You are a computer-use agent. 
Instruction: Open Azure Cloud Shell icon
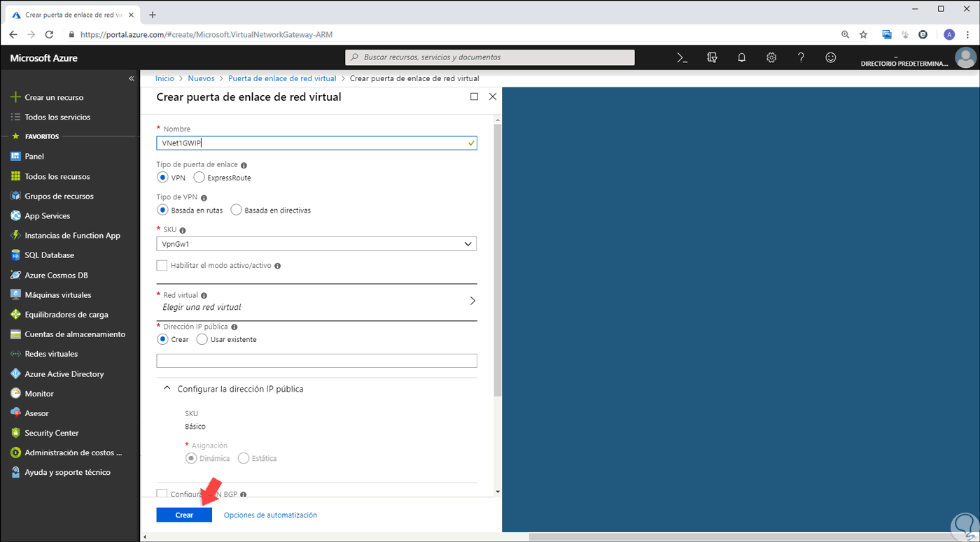click(682, 57)
